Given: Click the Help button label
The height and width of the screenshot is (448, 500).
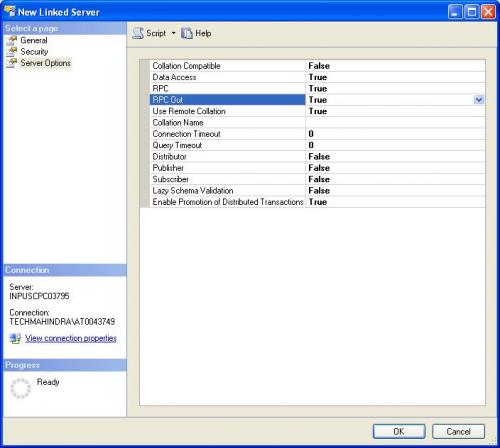Looking at the screenshot, I should (203, 33).
